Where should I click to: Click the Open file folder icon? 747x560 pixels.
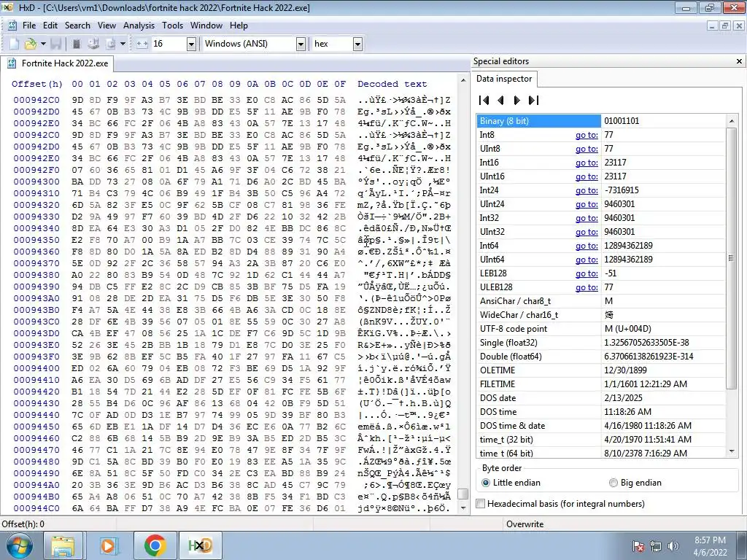[31, 44]
